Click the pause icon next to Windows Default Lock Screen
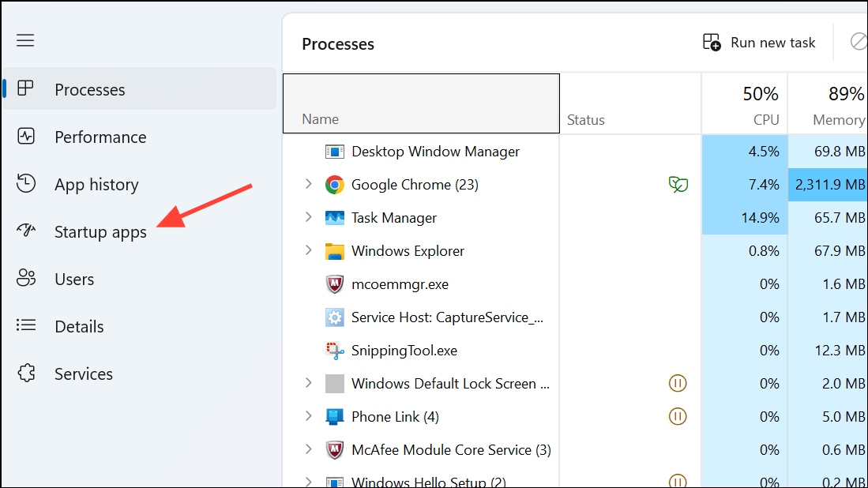Image resolution: width=868 pixels, height=488 pixels. pos(678,383)
